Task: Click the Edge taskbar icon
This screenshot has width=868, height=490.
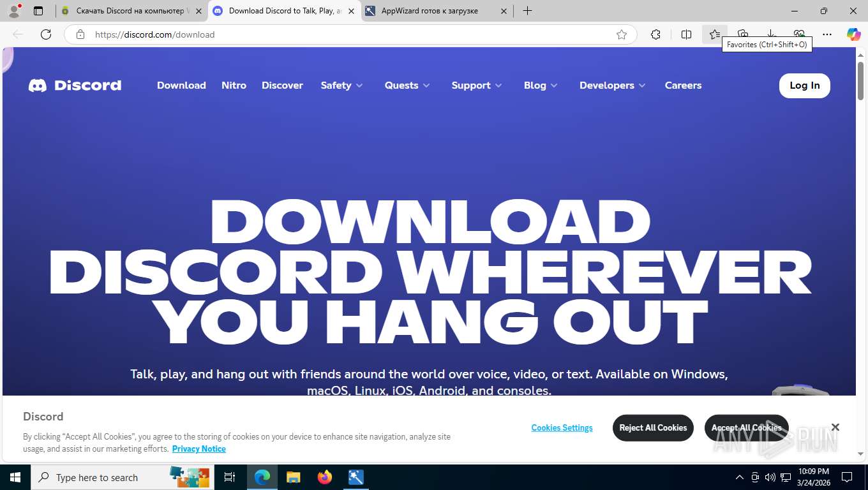Action: (262, 477)
